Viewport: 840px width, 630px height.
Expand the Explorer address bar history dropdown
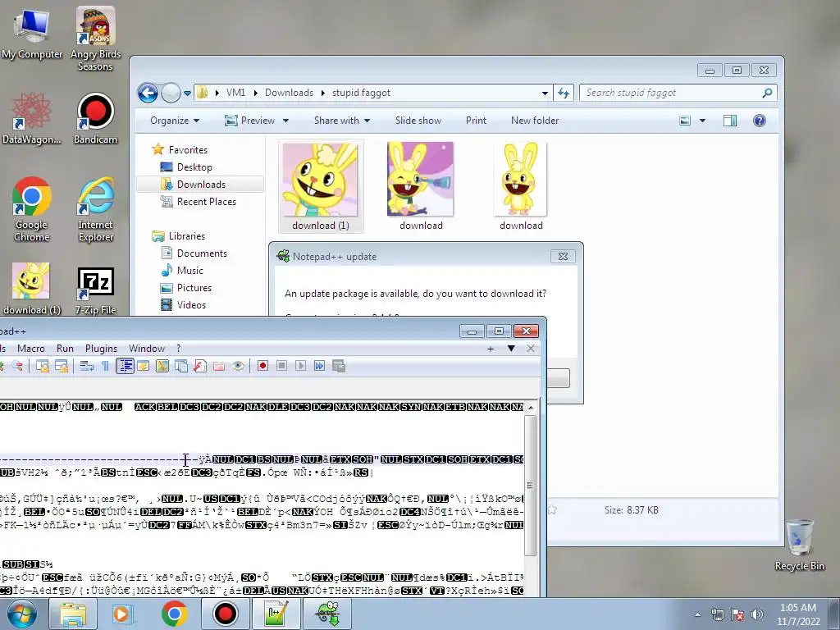[x=545, y=94]
